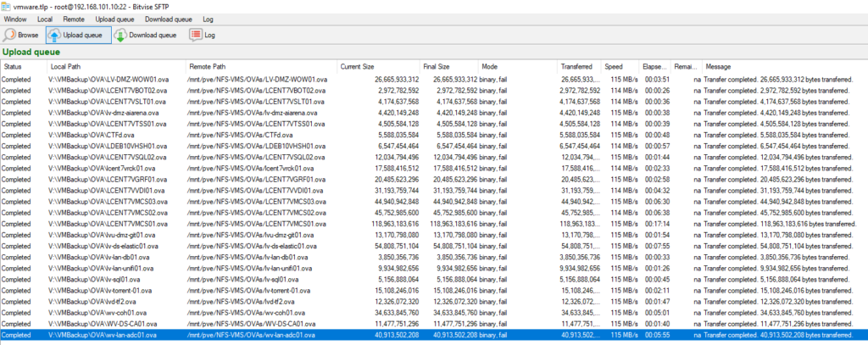Click the Upload queue heading
The height and width of the screenshot is (345, 868).
pos(31,52)
